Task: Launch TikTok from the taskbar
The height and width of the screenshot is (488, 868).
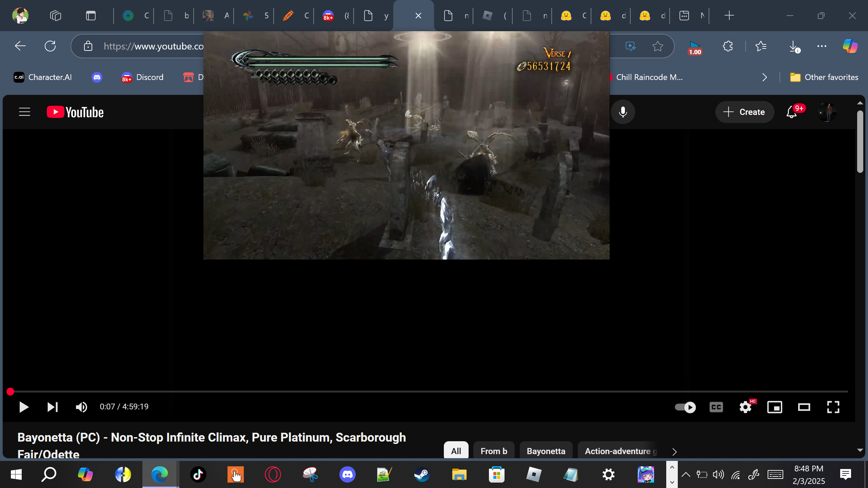Action: (x=198, y=474)
